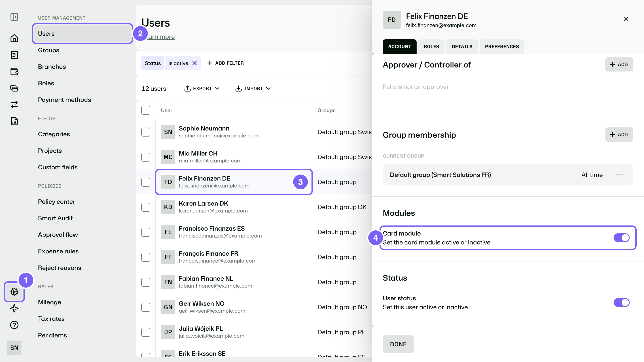
Task: Click Add Filter button
Action: point(225,63)
